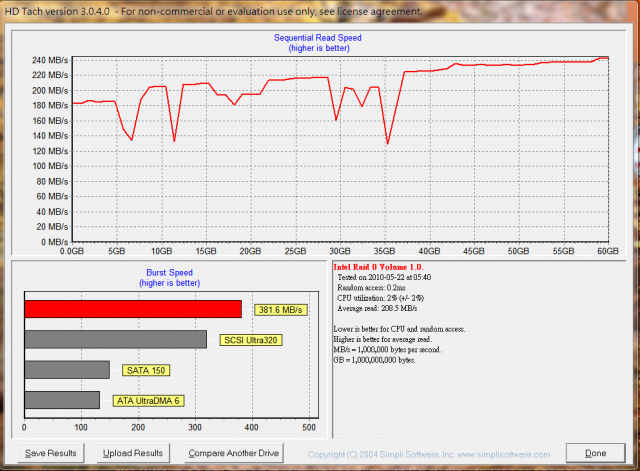This screenshot has width=640, height=471.
Task: Click Higher is better for average read
Action: click(x=382, y=339)
